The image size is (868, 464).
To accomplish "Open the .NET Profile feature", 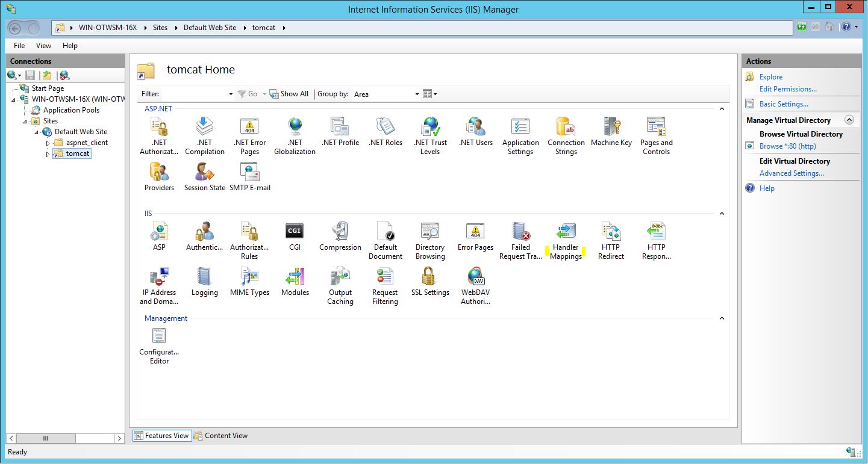I will [340, 132].
